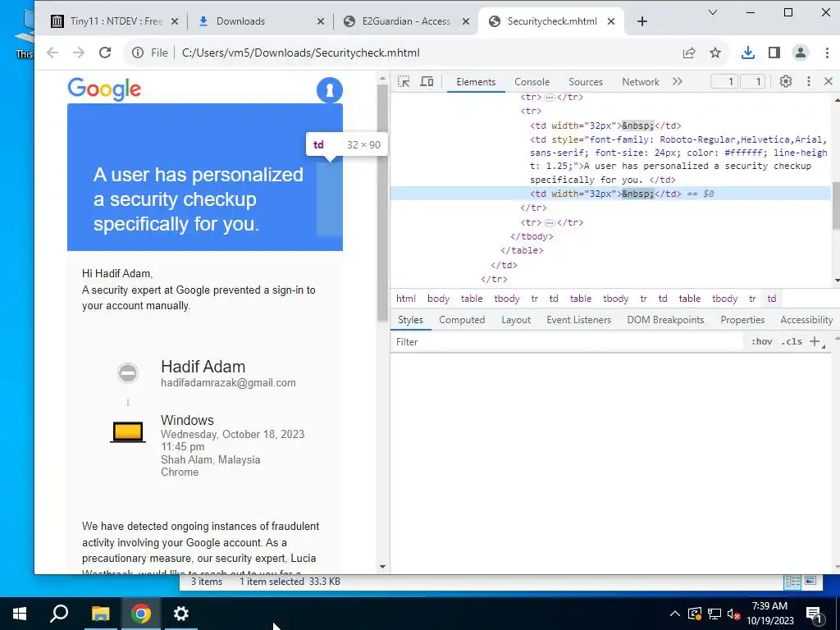Switch to the Console tab
840x630 pixels.
click(532, 82)
